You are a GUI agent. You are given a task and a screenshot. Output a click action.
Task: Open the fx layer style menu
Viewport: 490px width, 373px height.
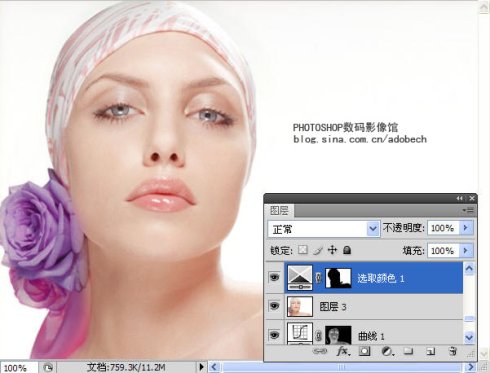[x=343, y=351]
